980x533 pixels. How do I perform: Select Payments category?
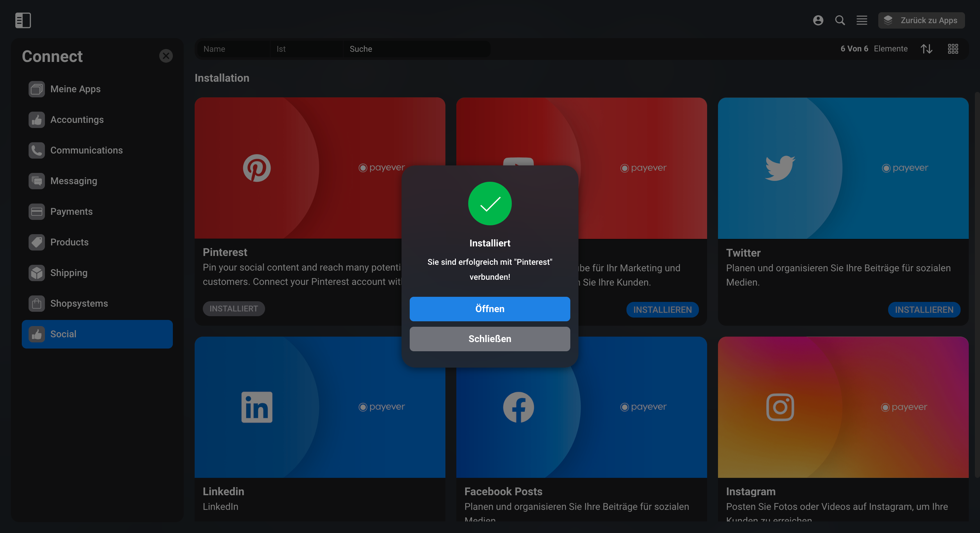point(97,211)
